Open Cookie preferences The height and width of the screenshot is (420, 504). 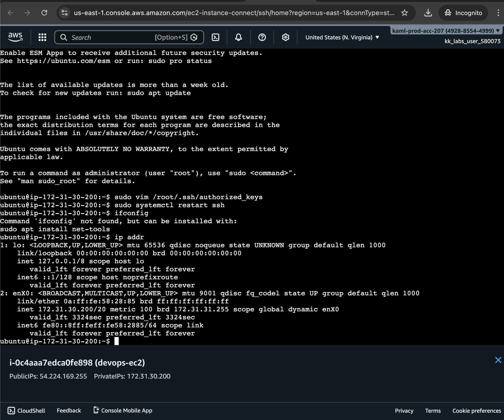pyautogui.click(x=476, y=411)
